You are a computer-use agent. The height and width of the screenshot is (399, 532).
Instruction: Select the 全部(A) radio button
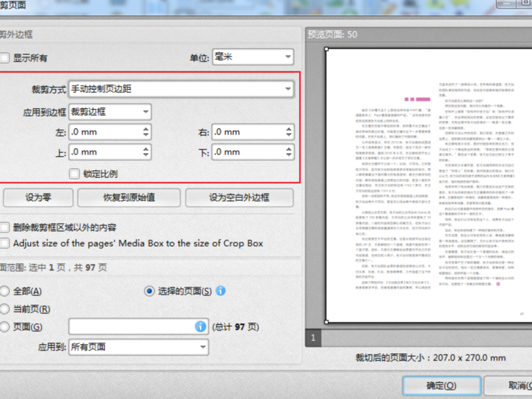[x=5, y=291]
